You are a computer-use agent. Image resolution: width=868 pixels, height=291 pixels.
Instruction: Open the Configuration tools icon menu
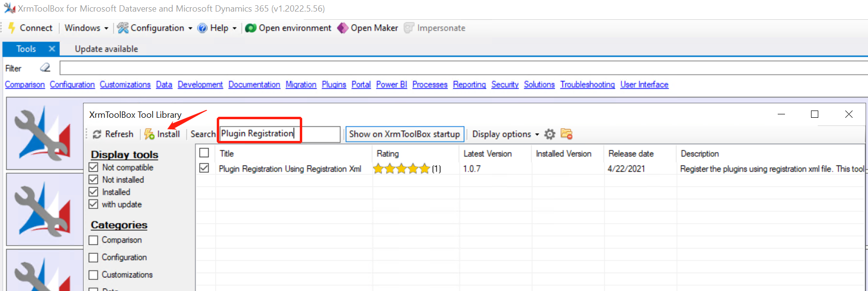click(x=123, y=28)
